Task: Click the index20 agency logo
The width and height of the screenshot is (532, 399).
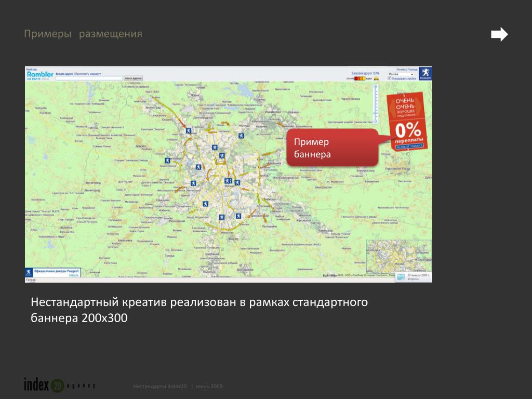Action: pos(60,385)
